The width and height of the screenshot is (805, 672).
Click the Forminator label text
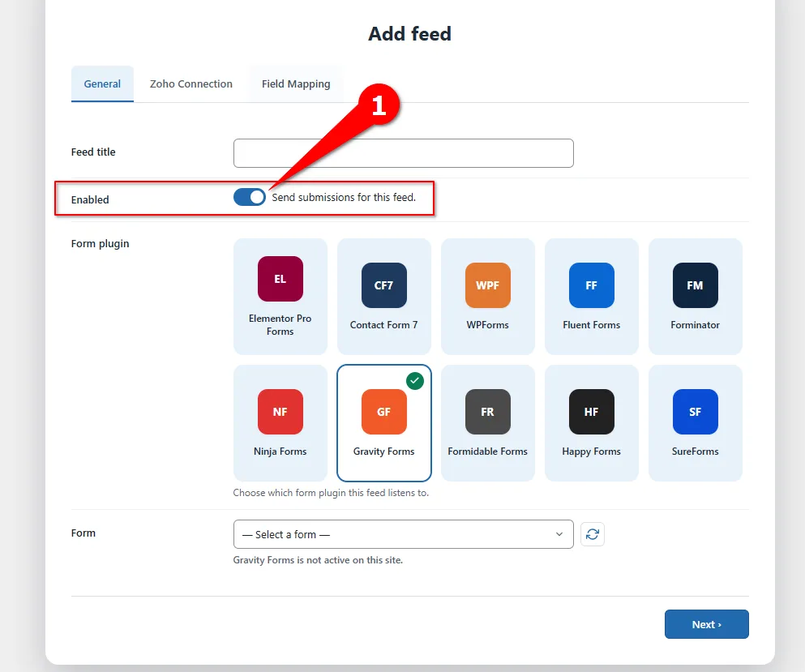[695, 325]
